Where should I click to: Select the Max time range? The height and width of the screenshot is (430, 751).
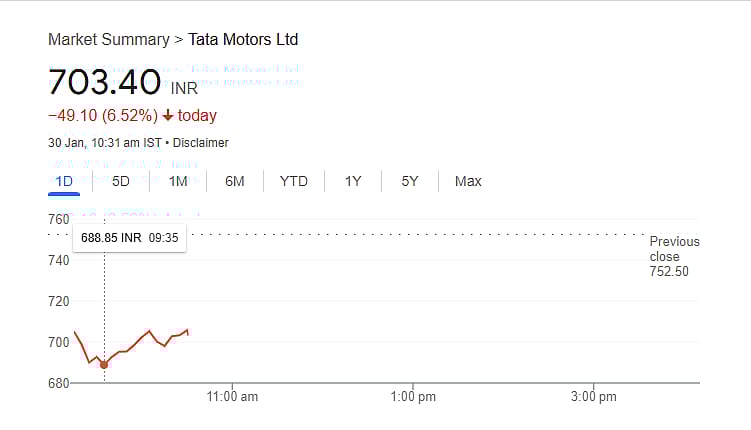click(468, 181)
